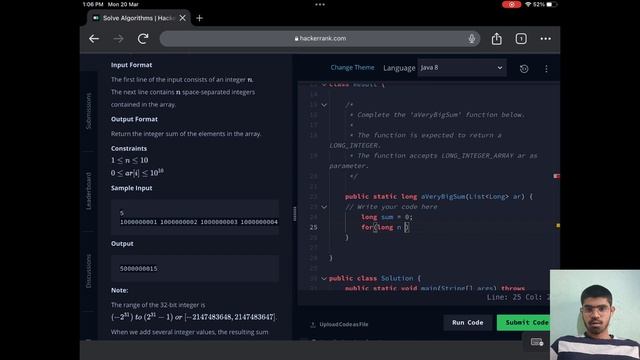640x360 pixels.
Task: Click the sample output 5000000015
Action: [138, 269]
